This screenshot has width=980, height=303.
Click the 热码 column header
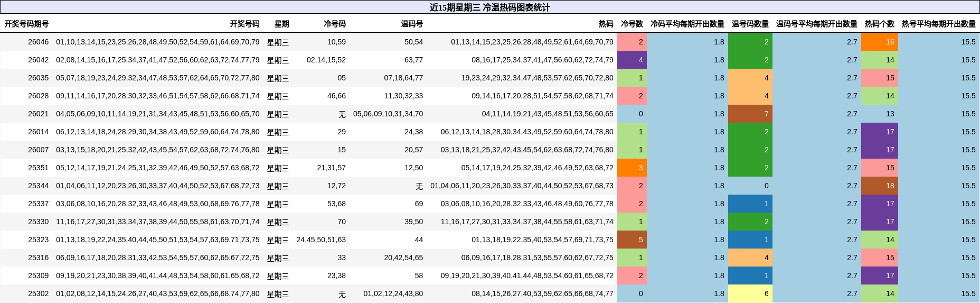[606, 24]
